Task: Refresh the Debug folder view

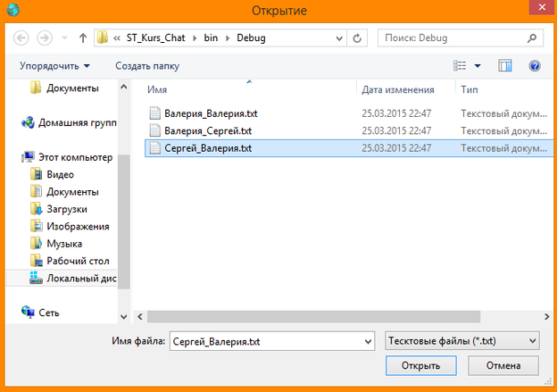Action: pos(357,38)
